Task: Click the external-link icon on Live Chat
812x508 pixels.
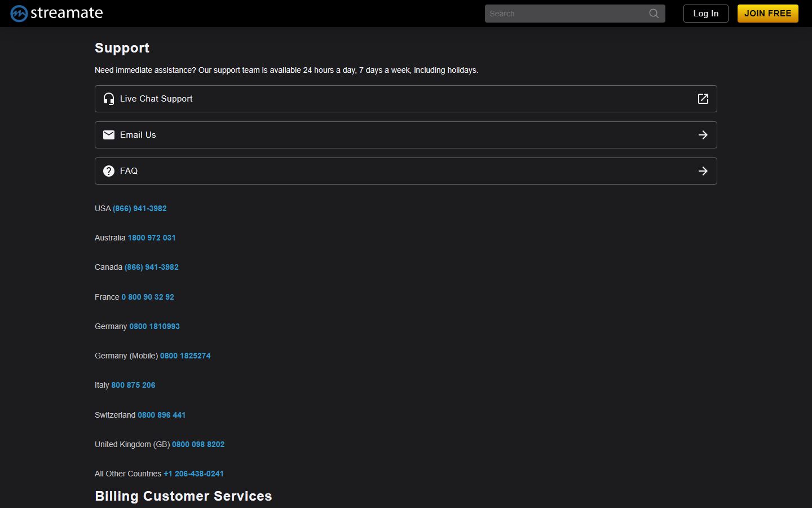Action: [703, 99]
